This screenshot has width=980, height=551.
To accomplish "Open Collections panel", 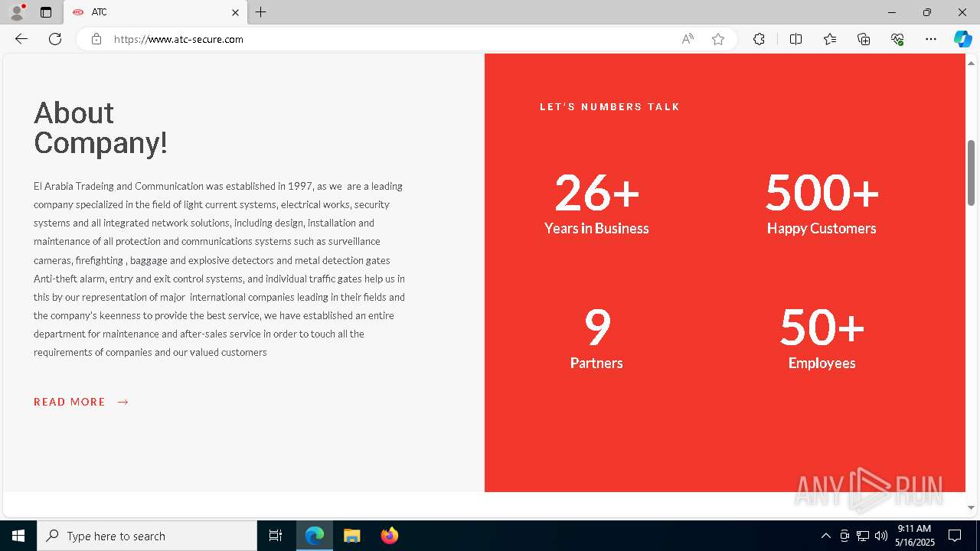I will coord(864,39).
